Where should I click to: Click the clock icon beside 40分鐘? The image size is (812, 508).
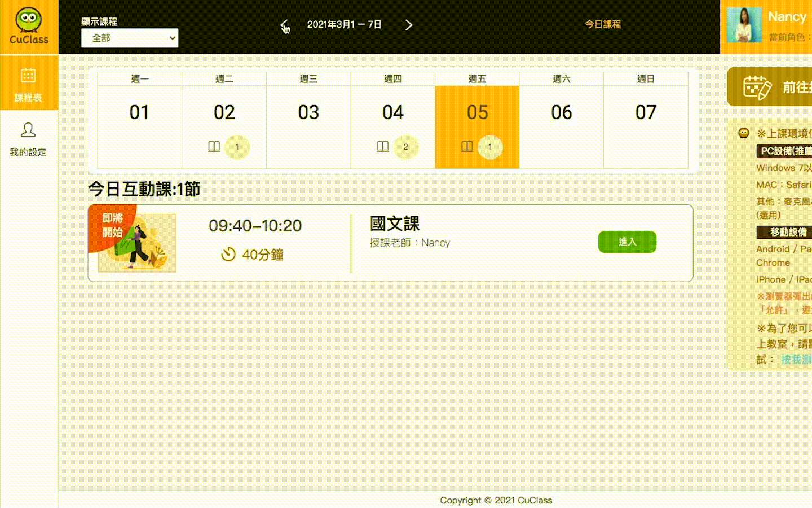pyautogui.click(x=228, y=255)
